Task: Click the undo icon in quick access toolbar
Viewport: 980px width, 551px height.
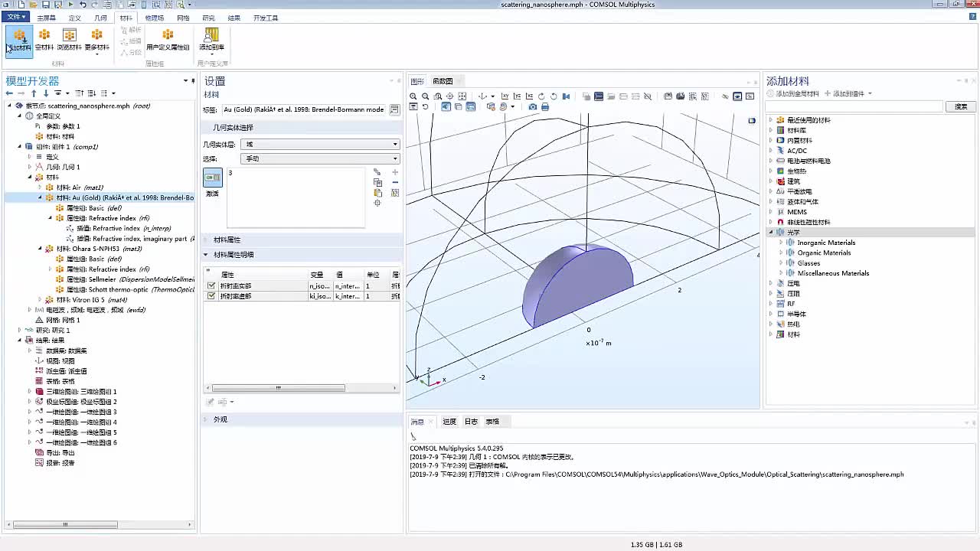Action: [x=83, y=5]
